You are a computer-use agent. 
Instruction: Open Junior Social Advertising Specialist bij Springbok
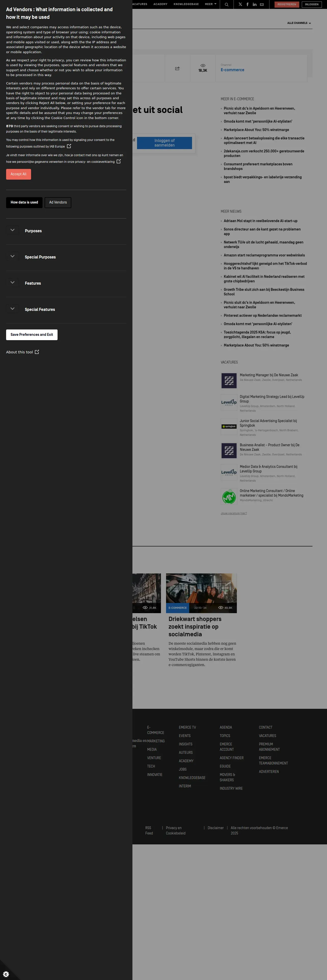(268, 423)
